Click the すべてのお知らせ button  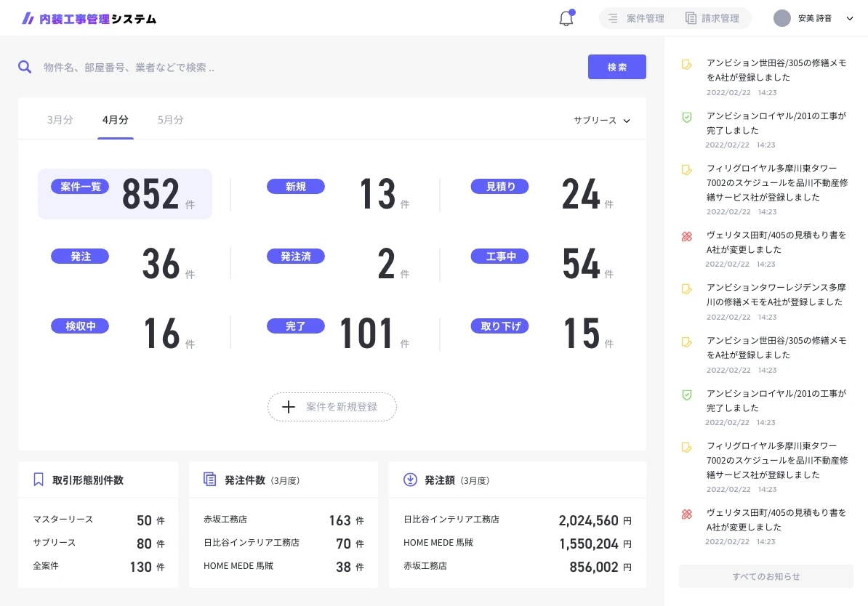(766, 576)
